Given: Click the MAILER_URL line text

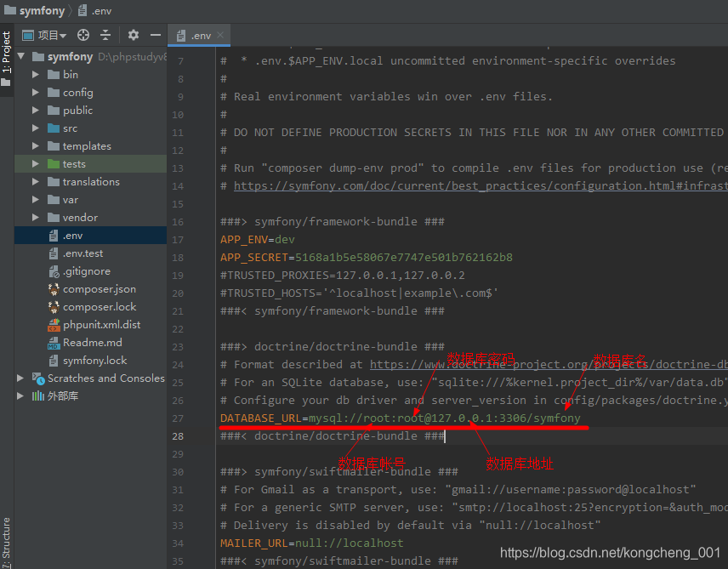Looking at the screenshot, I should (x=311, y=543).
